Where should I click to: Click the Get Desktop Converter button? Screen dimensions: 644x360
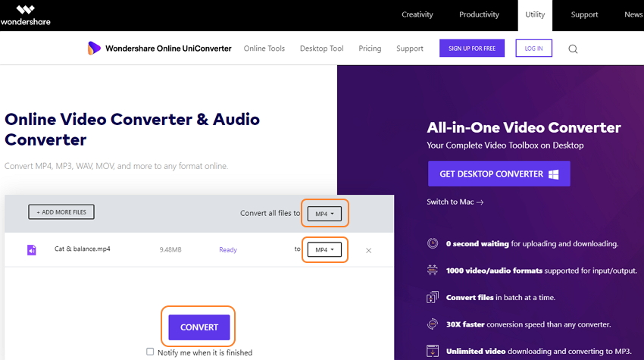click(499, 174)
